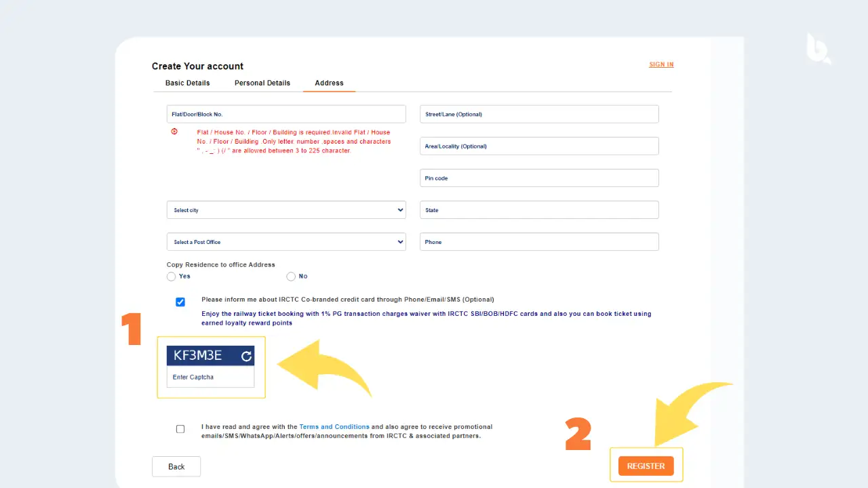Refresh the captcha image
This screenshot has height=488, width=868.
[247, 356]
